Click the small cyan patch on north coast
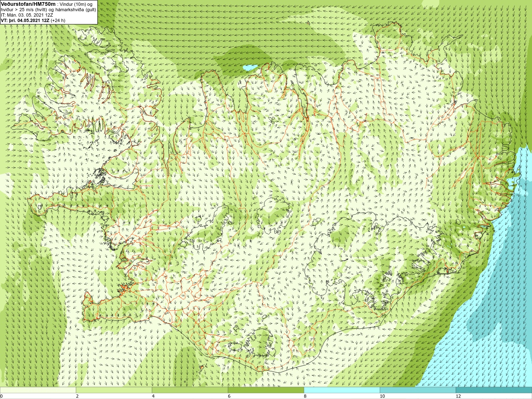This screenshot has width=532, height=399. coord(251,67)
